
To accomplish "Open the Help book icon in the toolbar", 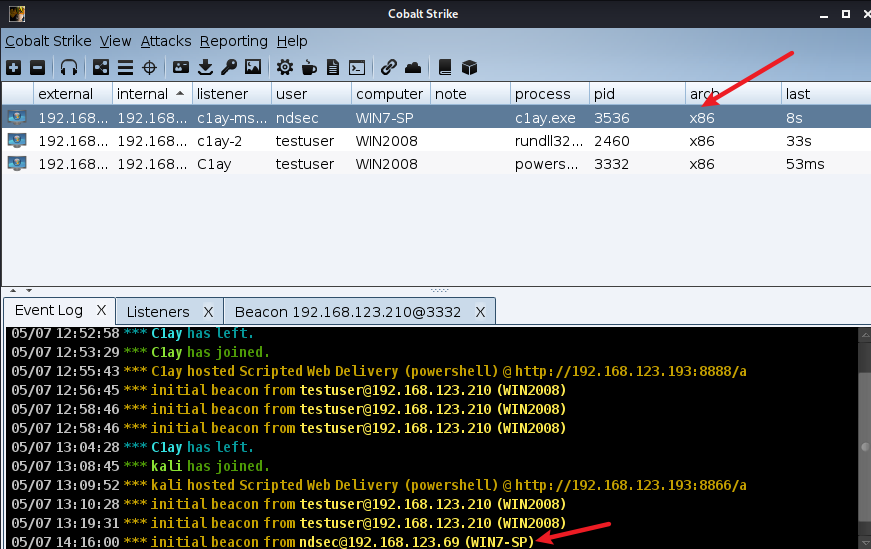I will point(444,68).
